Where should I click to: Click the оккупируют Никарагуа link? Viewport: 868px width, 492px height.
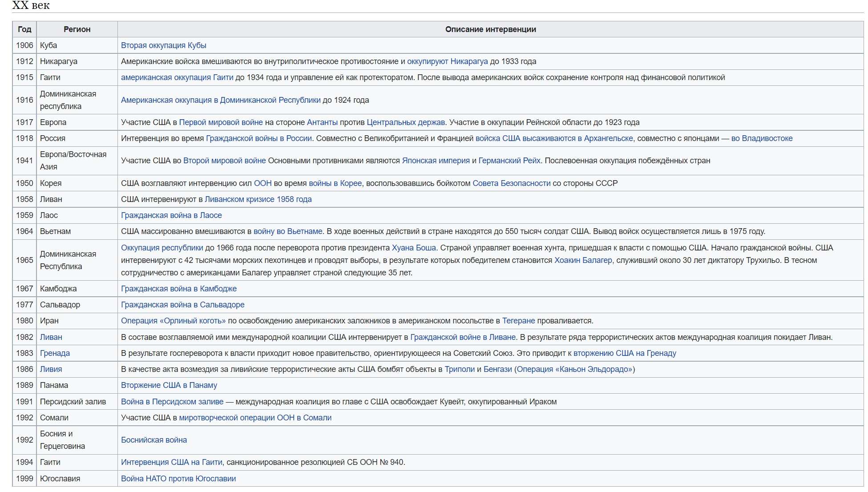[447, 61]
